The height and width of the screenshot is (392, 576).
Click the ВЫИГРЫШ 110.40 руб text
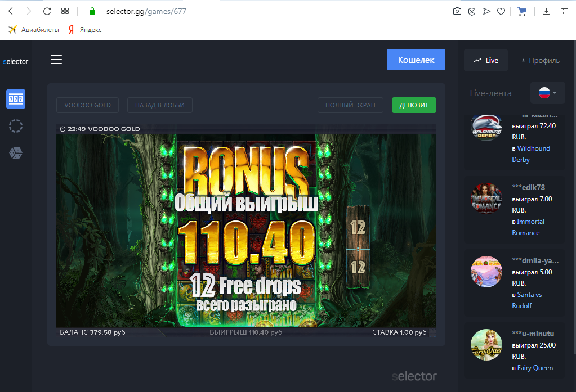[x=245, y=332]
